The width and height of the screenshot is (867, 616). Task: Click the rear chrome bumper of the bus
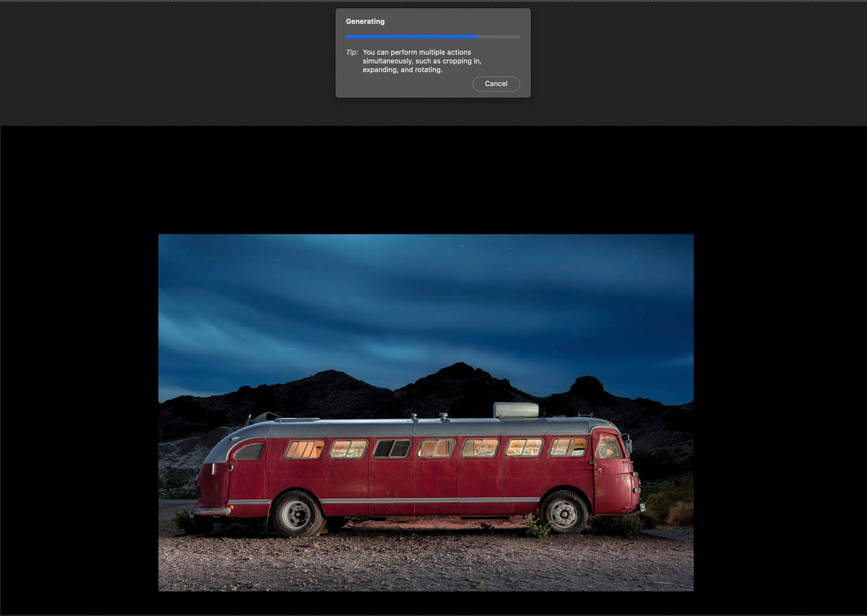click(211, 510)
